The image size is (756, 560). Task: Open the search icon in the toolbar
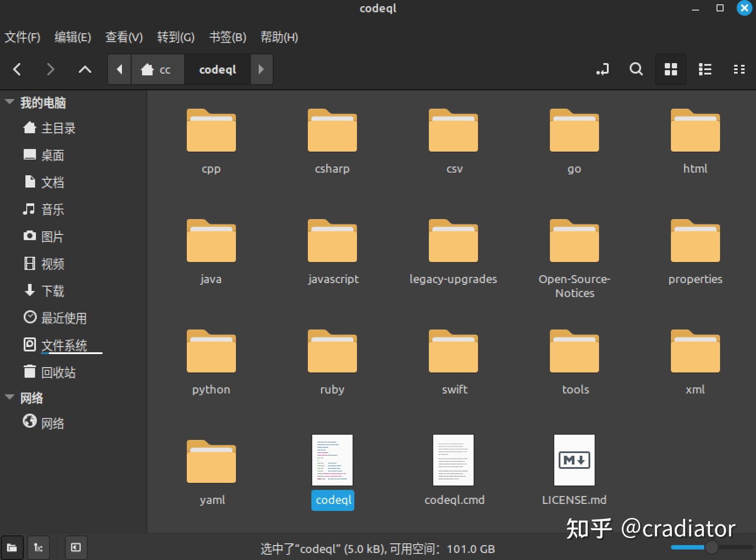(636, 69)
